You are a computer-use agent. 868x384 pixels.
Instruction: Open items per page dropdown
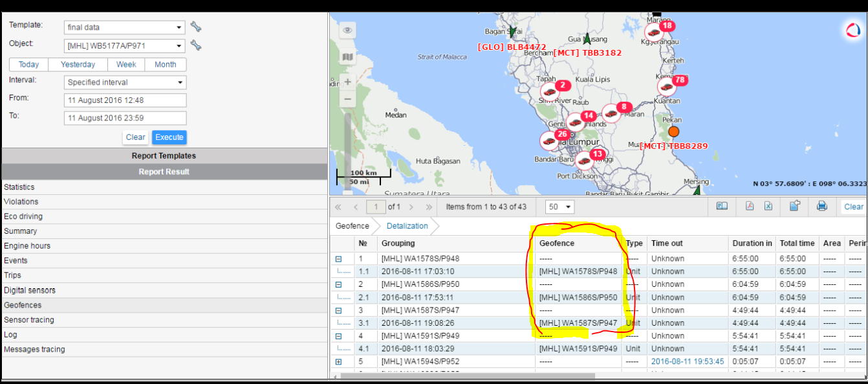560,207
